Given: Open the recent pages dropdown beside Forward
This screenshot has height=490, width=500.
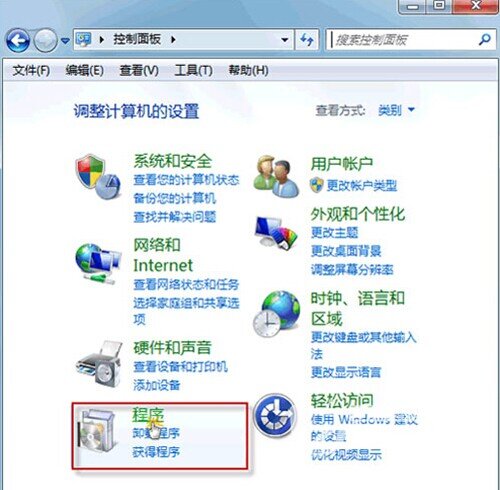Looking at the screenshot, I should pos(65,41).
